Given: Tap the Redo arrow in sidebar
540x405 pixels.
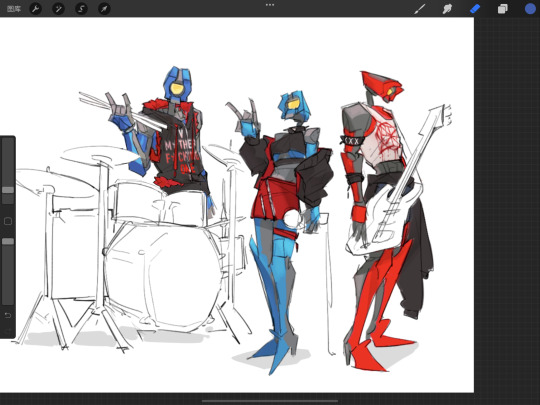Looking at the screenshot, I should click(x=8, y=331).
